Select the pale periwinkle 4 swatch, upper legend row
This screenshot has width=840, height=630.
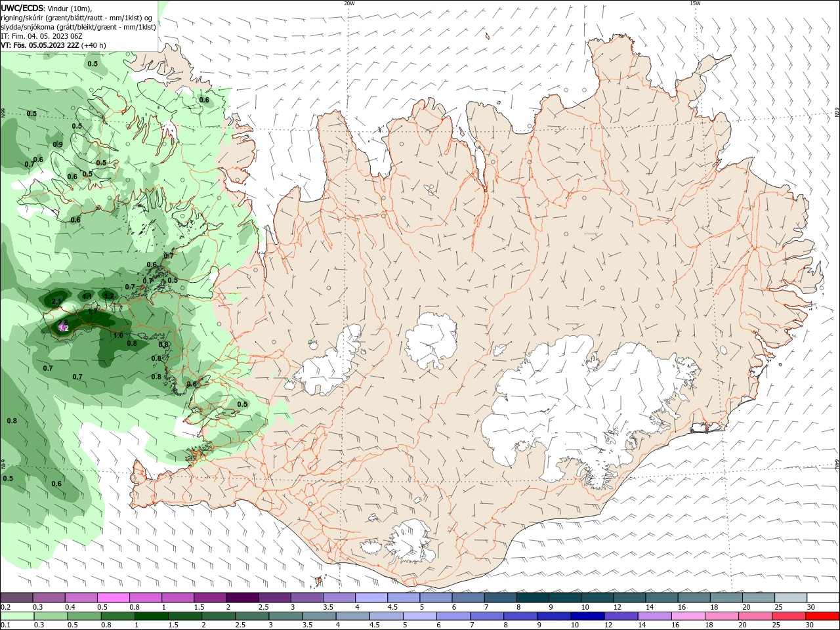pos(371,598)
